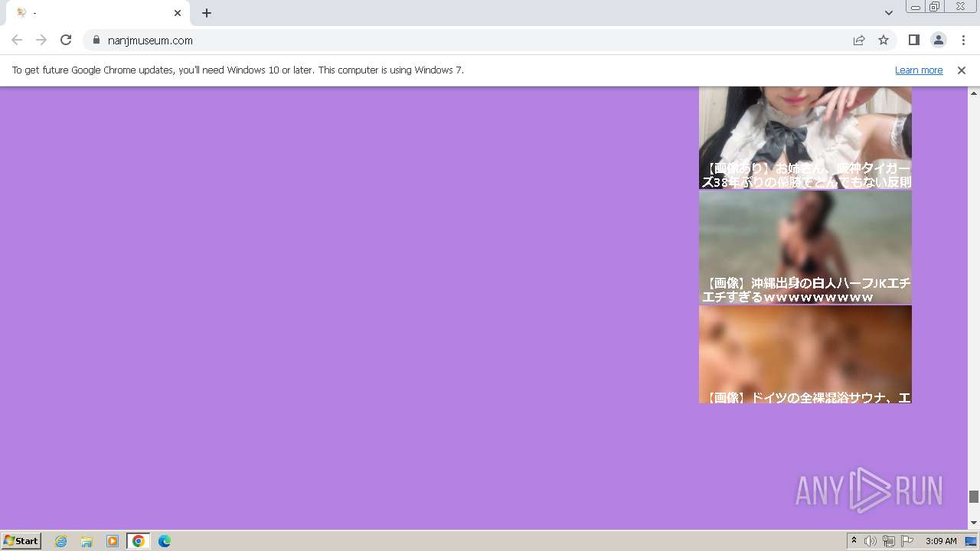Open Windows Media Player from taskbar
980x551 pixels.
point(113,541)
